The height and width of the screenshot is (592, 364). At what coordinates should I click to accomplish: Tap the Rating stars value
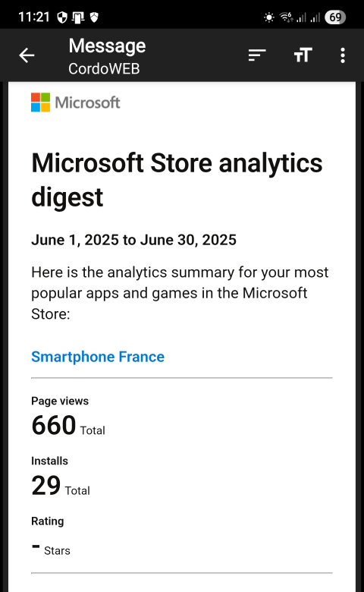coord(51,549)
